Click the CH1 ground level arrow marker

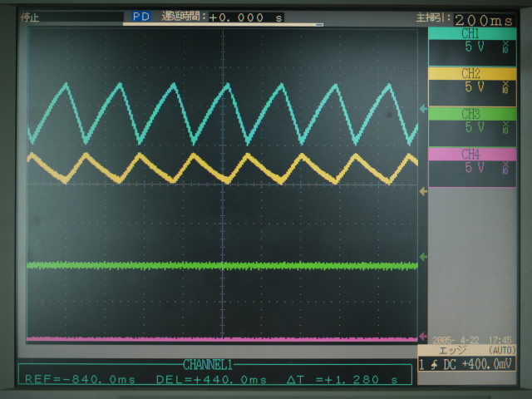[x=423, y=110]
